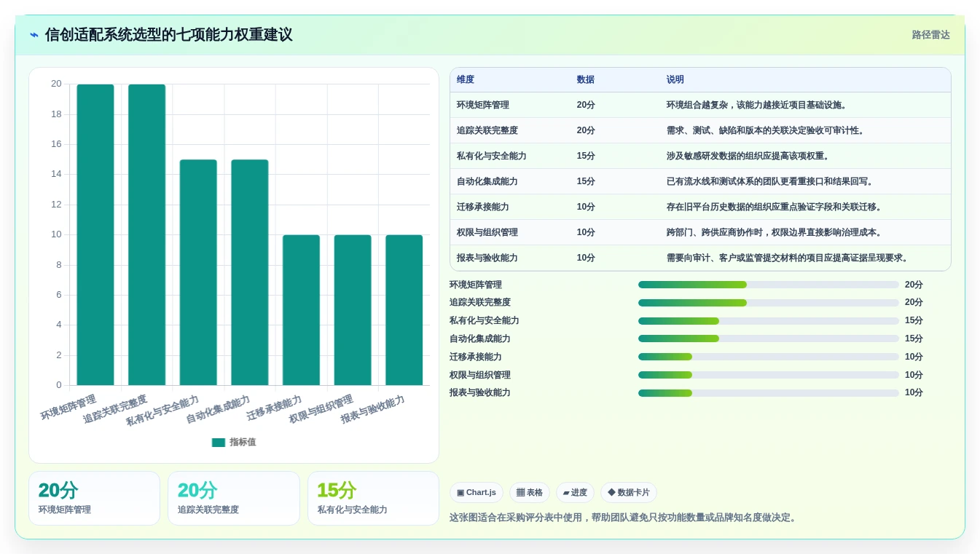Click the 私有化与安全能力 bar in the chart
This screenshot has height=554, width=980.
pos(198,272)
